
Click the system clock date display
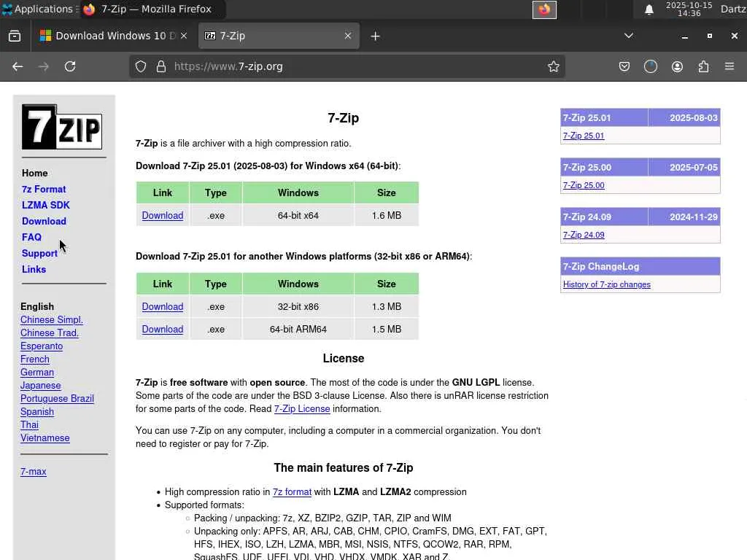click(x=689, y=9)
